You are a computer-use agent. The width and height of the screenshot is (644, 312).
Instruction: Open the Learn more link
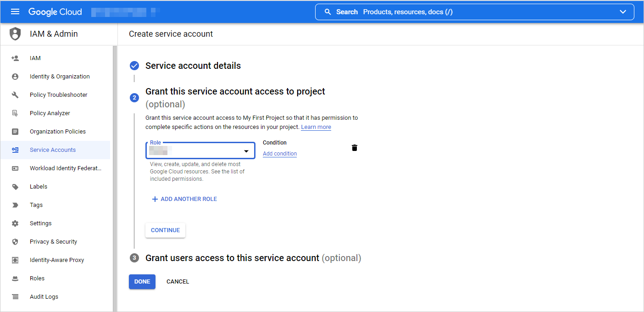click(316, 127)
